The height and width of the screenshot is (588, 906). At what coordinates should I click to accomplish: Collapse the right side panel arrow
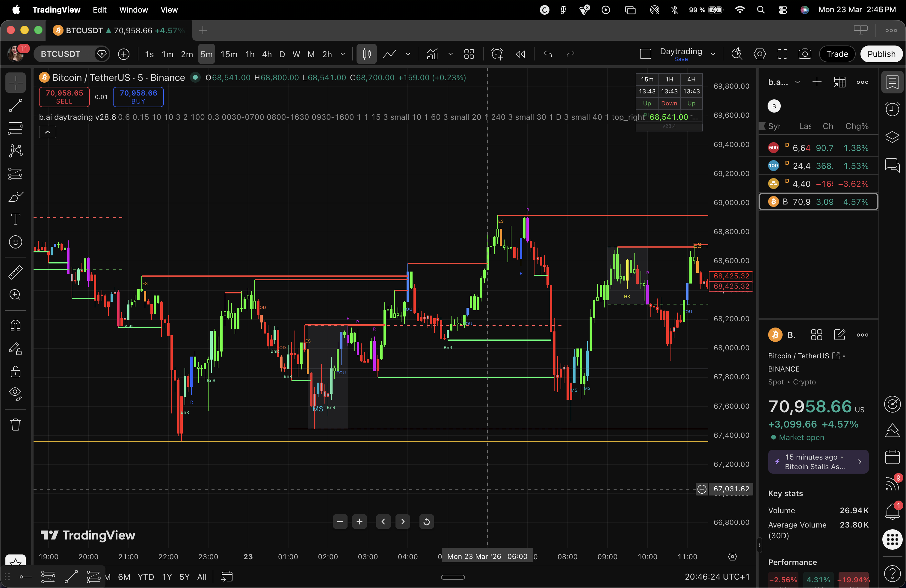click(x=759, y=545)
